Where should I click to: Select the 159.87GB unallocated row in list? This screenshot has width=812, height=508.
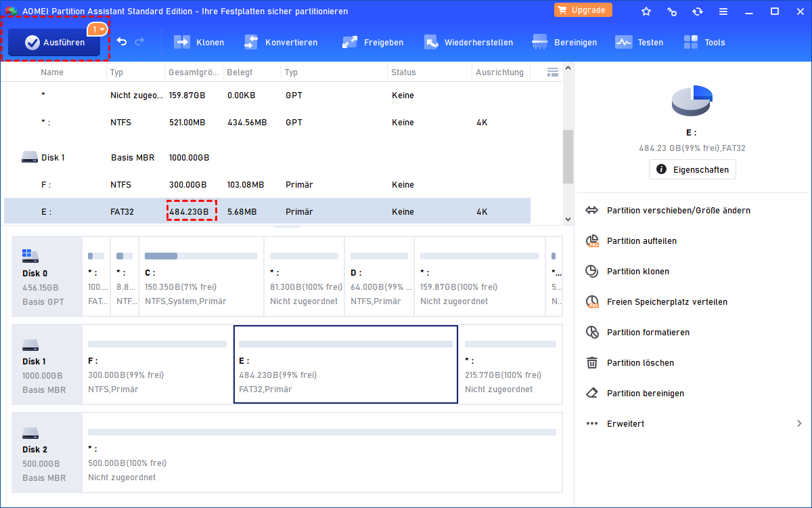[267, 96]
